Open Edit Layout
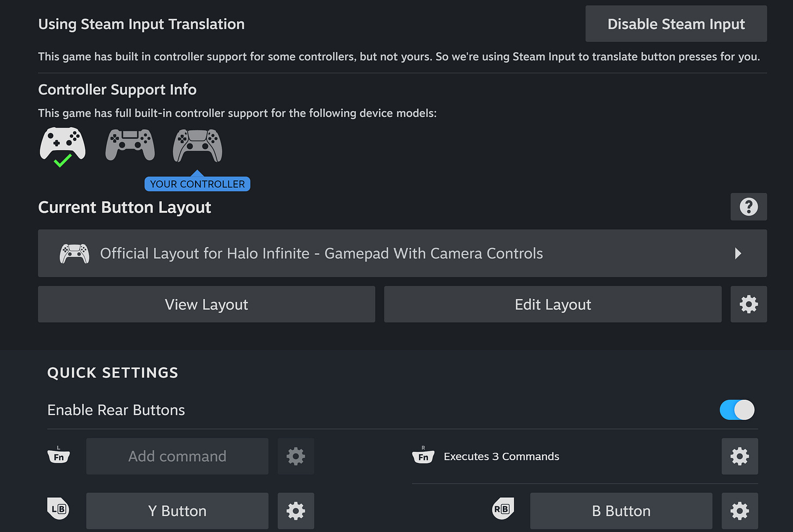 pyautogui.click(x=552, y=304)
